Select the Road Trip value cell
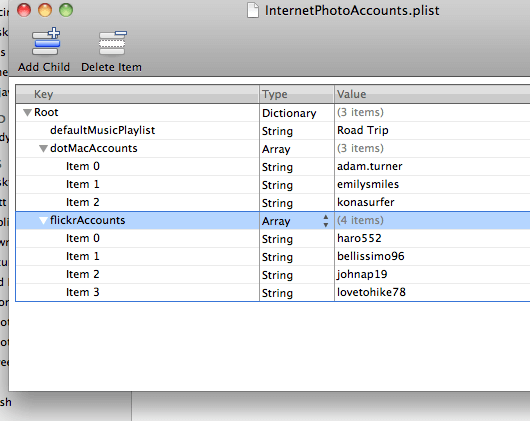This screenshot has width=530, height=421. tap(432, 130)
